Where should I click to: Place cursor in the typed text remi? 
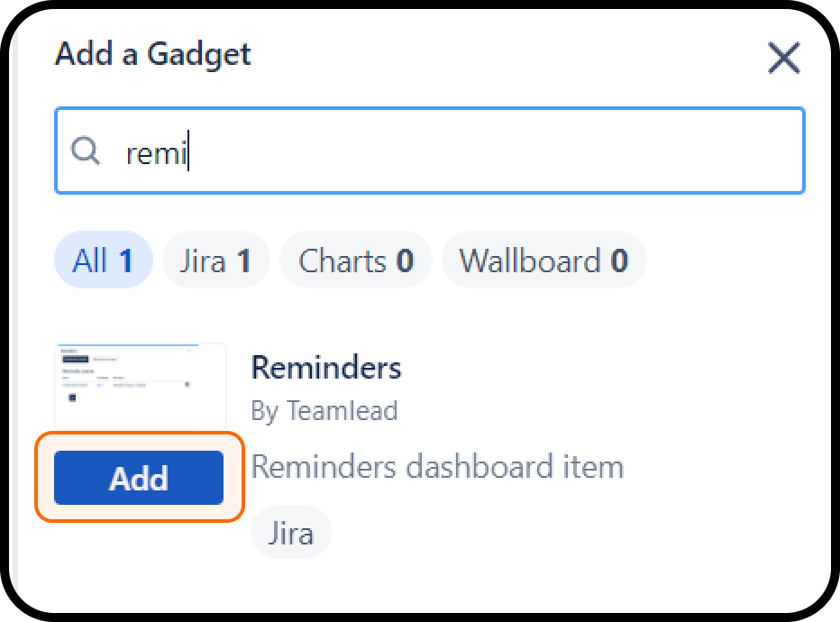point(155,153)
